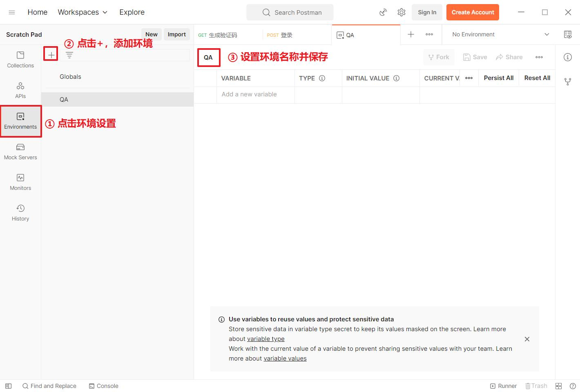Click the INITIAL VALUE column info icon
Viewport: 580px width, 392px height.
396,78
